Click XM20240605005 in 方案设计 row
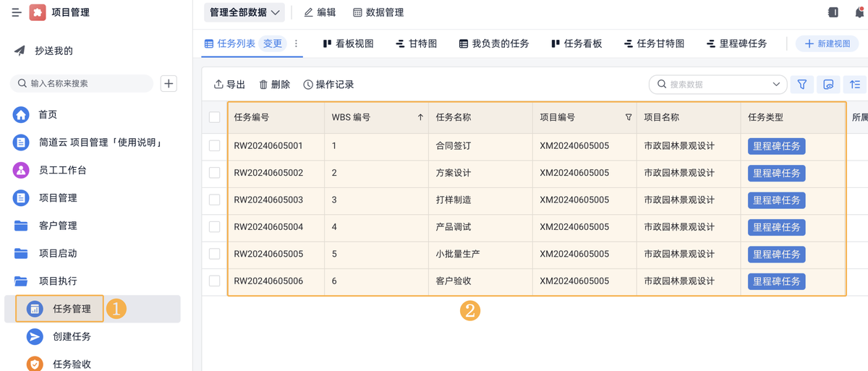Screen dimensions: 868x371 tap(574, 173)
